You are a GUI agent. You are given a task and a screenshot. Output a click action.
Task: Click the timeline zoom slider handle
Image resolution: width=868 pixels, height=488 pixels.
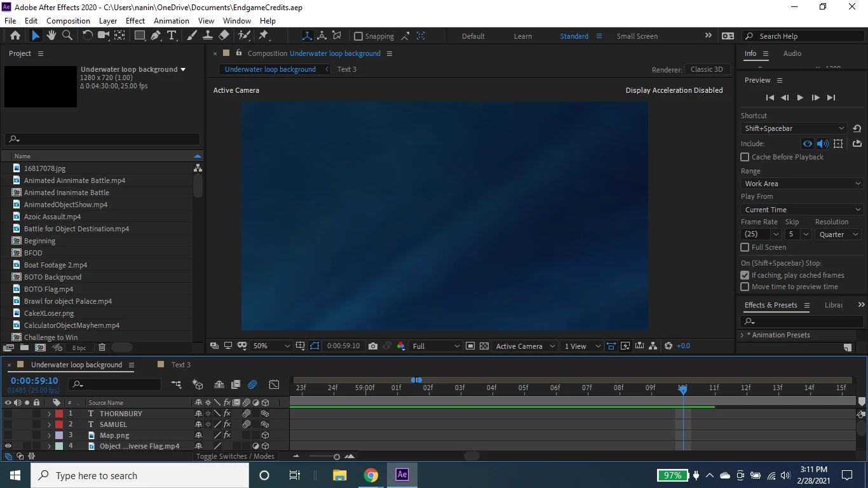click(337, 456)
